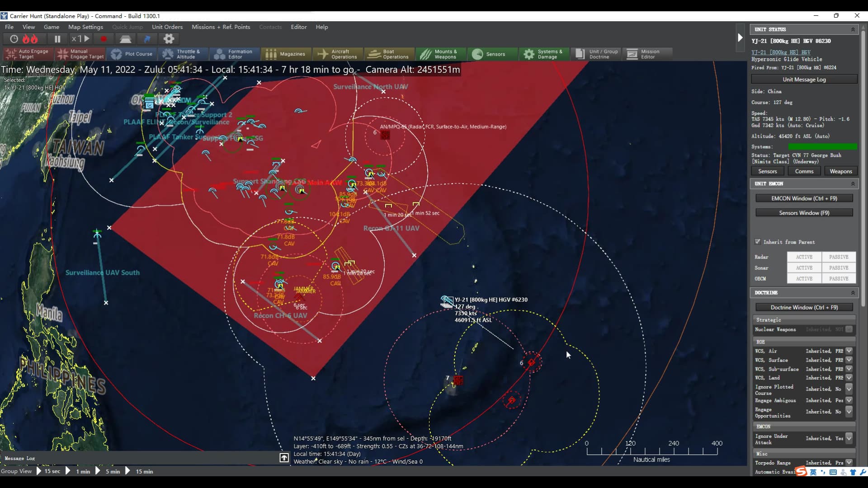Open the Formation Editor tool

[x=235, y=54]
